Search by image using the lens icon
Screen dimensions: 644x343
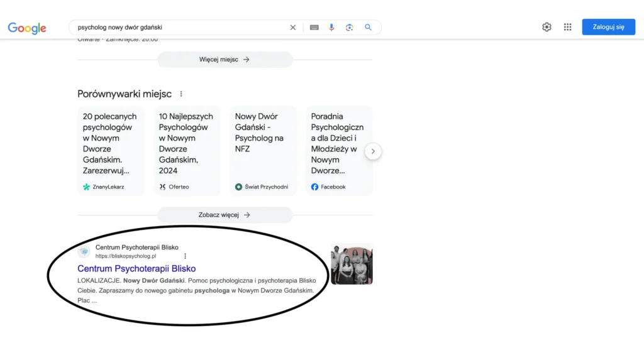(350, 28)
